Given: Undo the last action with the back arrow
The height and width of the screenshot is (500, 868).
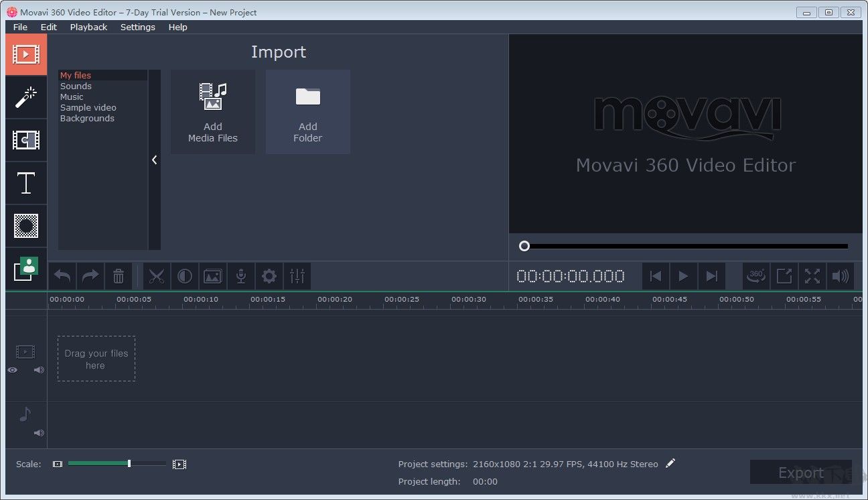Looking at the screenshot, I should [62, 276].
